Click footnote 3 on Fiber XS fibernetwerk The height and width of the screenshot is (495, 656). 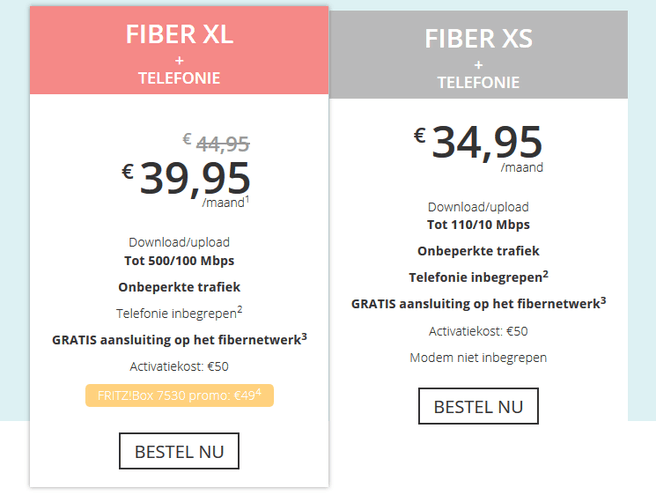603,299
